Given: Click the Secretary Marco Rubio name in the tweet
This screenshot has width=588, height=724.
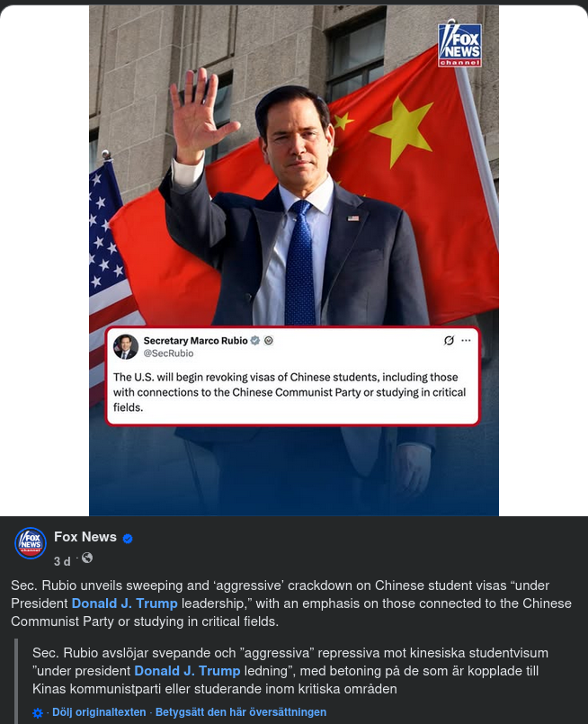Looking at the screenshot, I should [x=196, y=341].
